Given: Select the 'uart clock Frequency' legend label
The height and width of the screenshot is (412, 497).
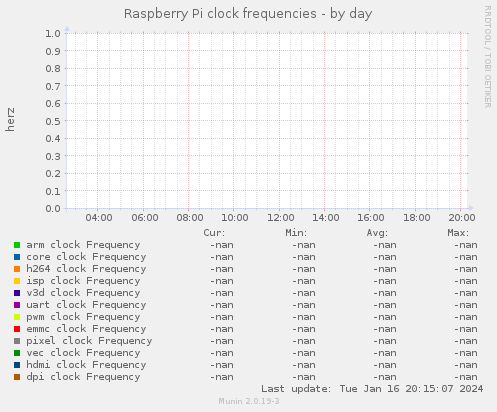Looking at the screenshot, I should click(86, 305).
